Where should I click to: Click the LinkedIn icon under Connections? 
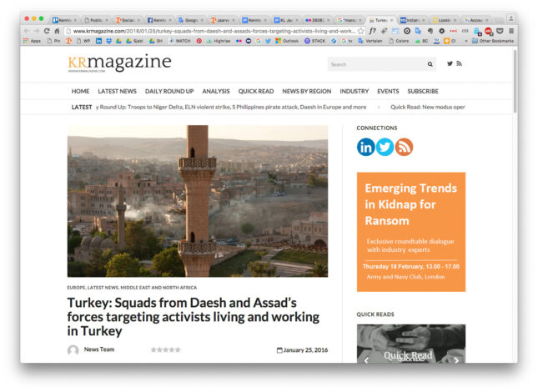(x=366, y=148)
